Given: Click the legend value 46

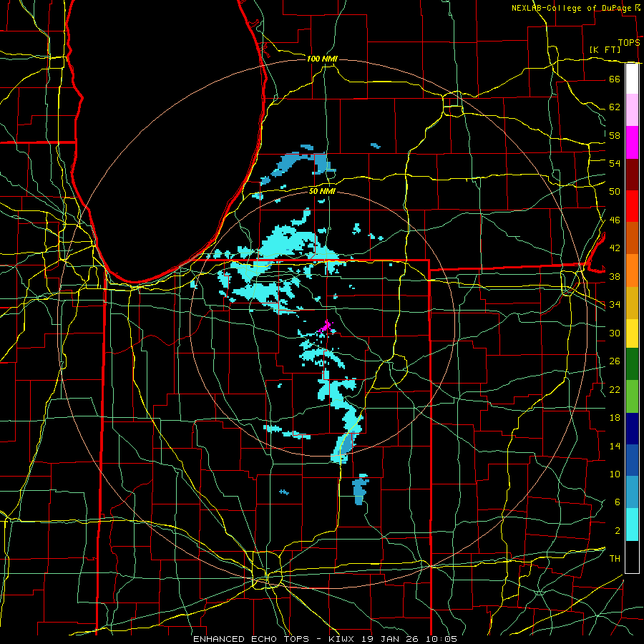Looking at the screenshot, I should point(615,220).
